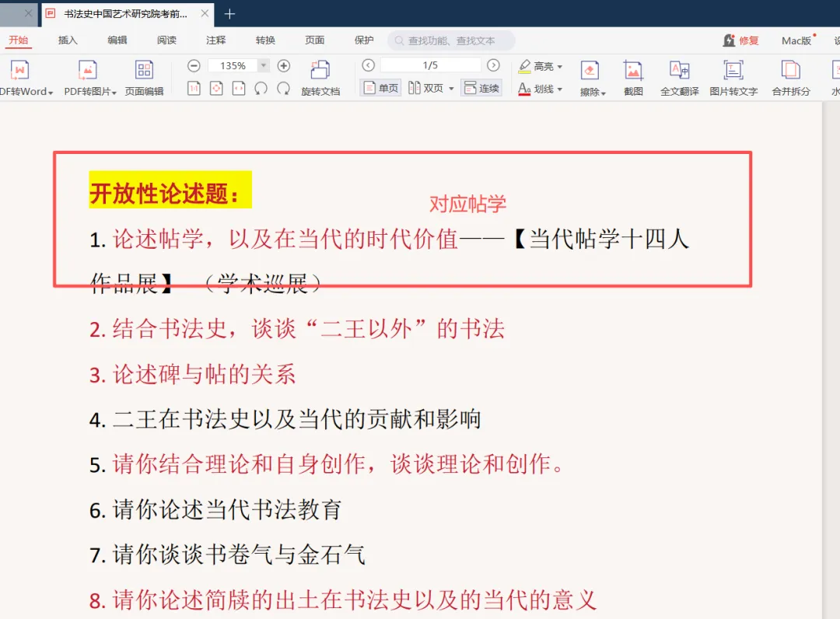This screenshot has height=619, width=840.
Task: Click the Mac版 link
Action: tap(796, 40)
